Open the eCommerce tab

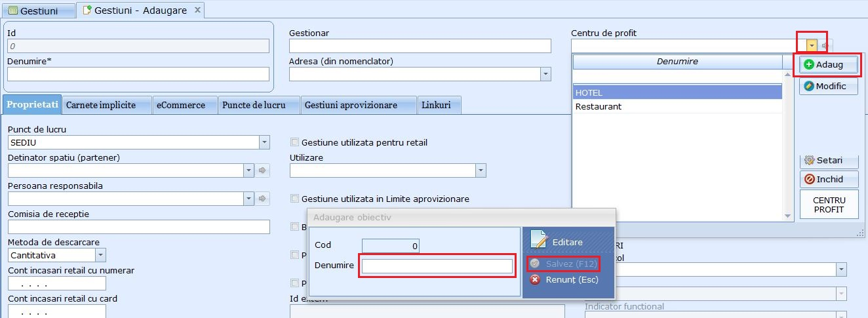click(x=180, y=105)
